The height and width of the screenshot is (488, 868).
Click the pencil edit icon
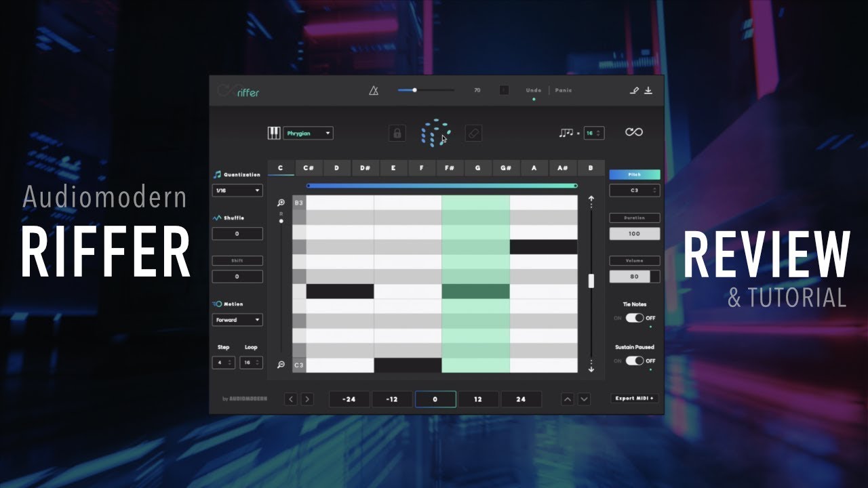(x=635, y=90)
